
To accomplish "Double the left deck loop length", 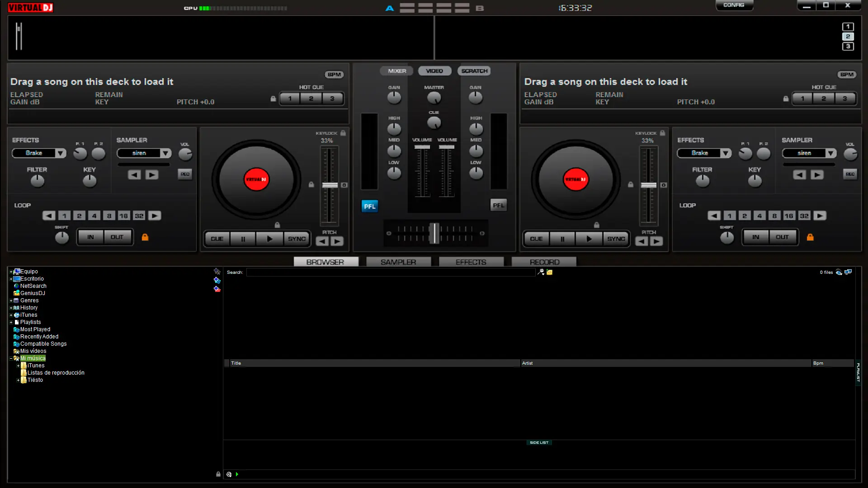I will pos(155,216).
